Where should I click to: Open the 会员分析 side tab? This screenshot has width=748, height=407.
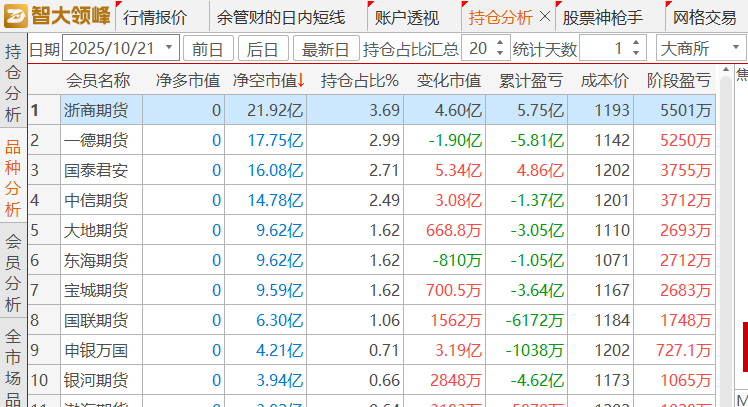click(x=13, y=272)
